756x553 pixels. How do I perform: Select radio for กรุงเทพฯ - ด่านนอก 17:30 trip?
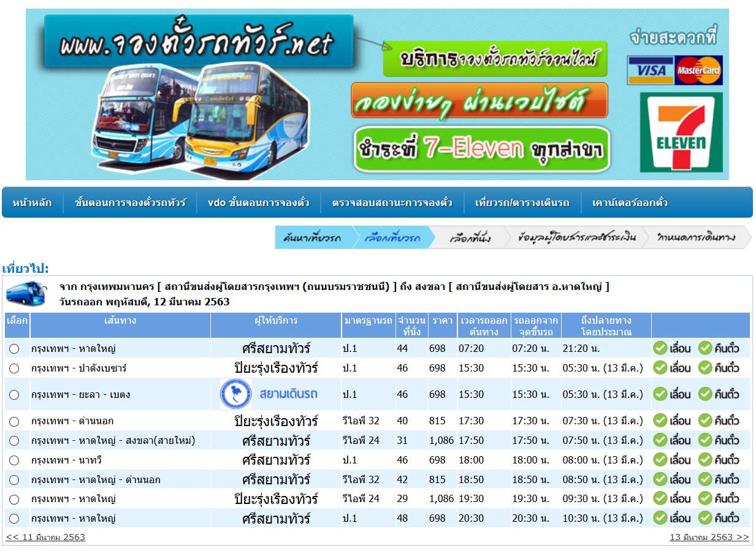coord(14,421)
